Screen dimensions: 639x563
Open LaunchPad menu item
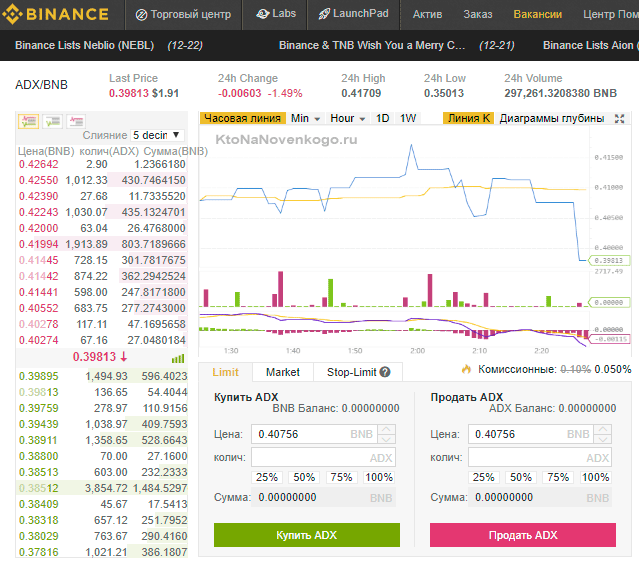[353, 14]
